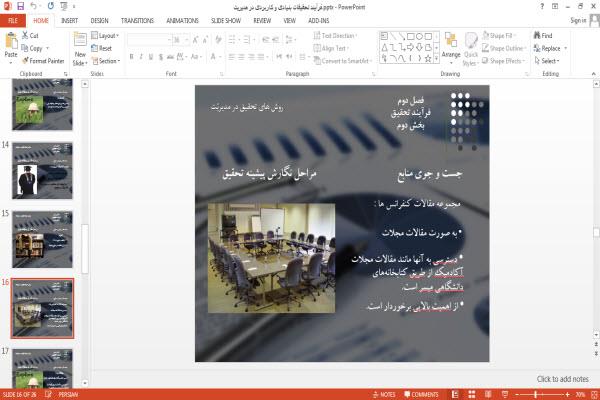The width and height of the screenshot is (600, 400).
Task: Click the Undo arrow in quick access toolbar
Action: (34, 6)
